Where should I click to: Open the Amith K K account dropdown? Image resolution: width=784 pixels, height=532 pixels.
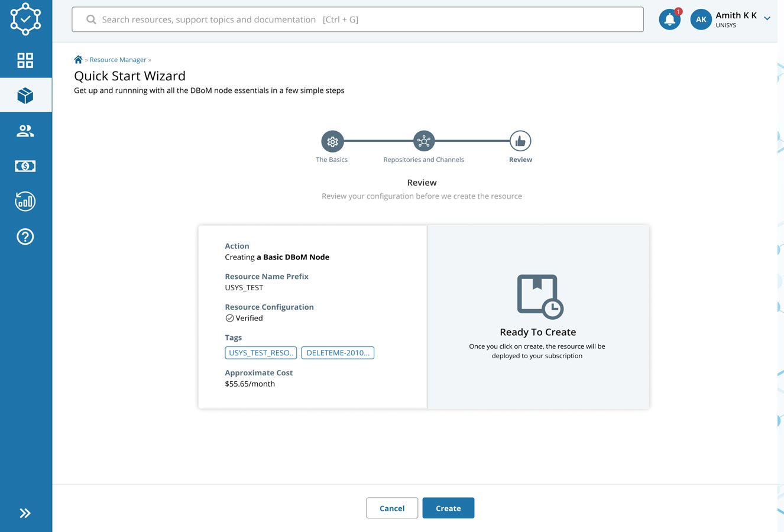[767, 19]
